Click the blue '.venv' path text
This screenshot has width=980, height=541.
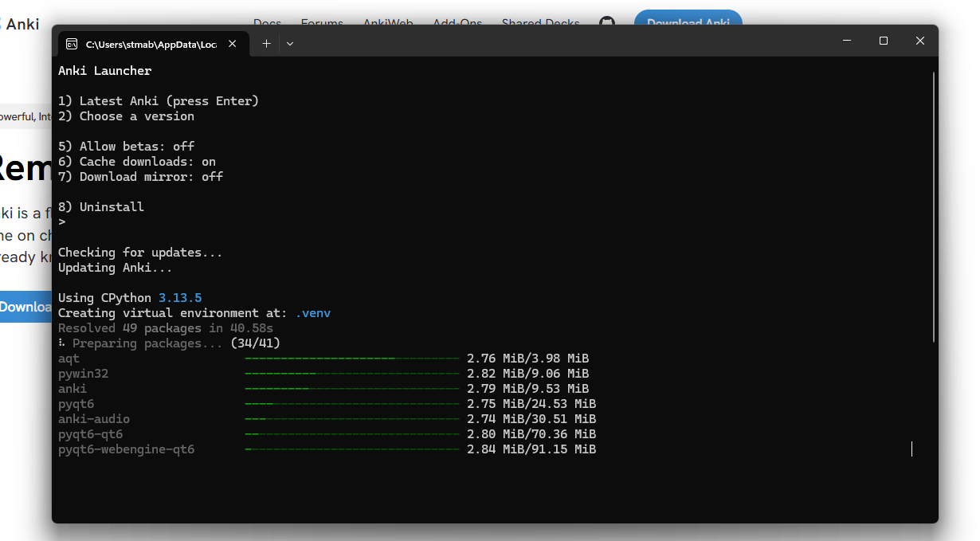[312, 313]
